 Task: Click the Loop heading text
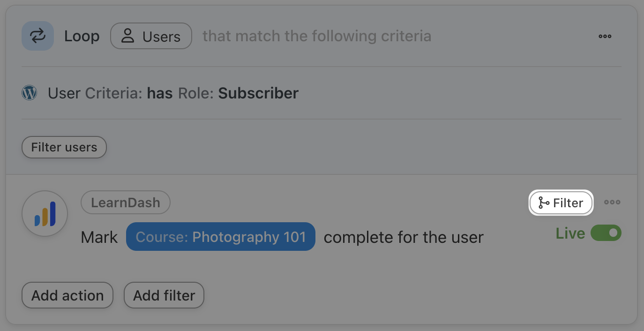click(82, 36)
